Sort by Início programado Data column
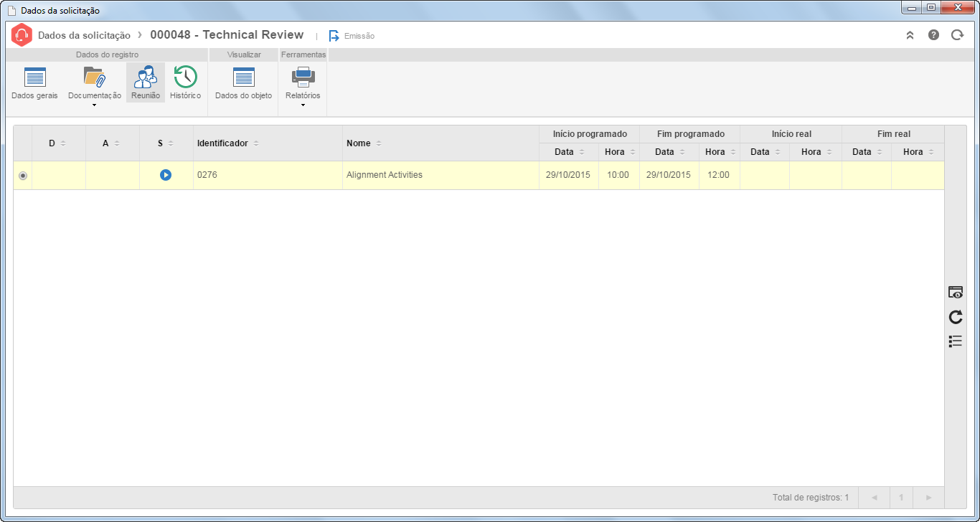 click(569, 152)
